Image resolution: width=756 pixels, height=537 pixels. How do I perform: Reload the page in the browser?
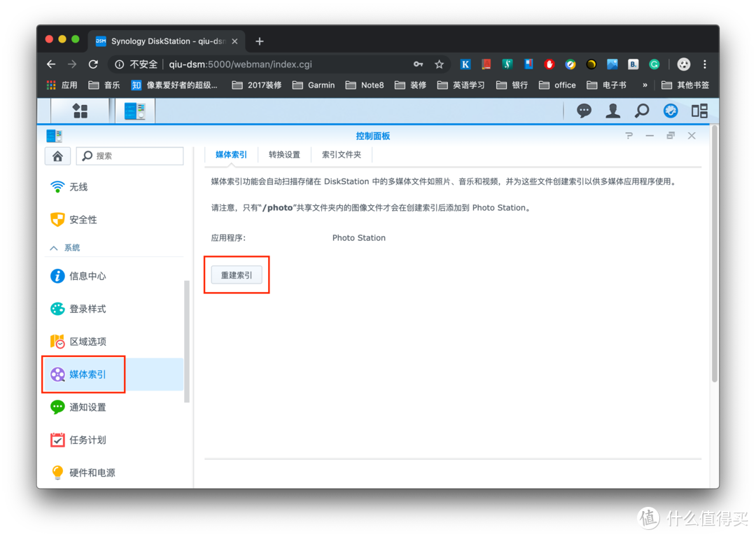click(x=93, y=64)
